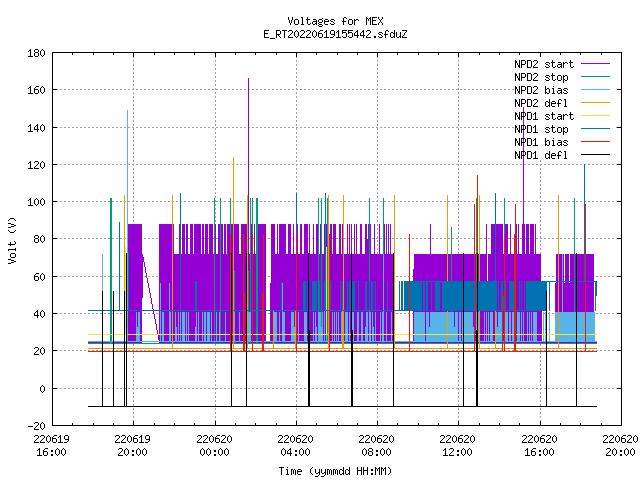This screenshot has width=640, height=480.
Task: Click the x-axis label 220620 00:00
Action: [214, 446]
